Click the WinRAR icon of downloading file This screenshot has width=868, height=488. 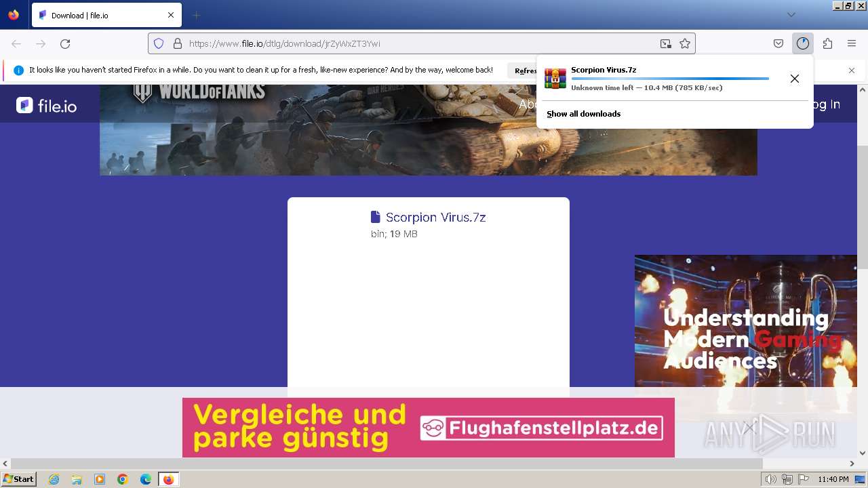coord(555,79)
